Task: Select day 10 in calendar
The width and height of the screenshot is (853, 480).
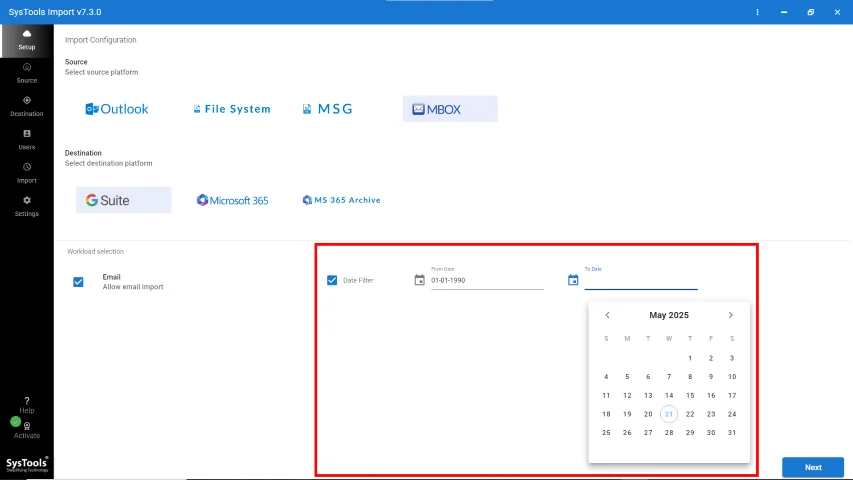Action: pos(732,377)
